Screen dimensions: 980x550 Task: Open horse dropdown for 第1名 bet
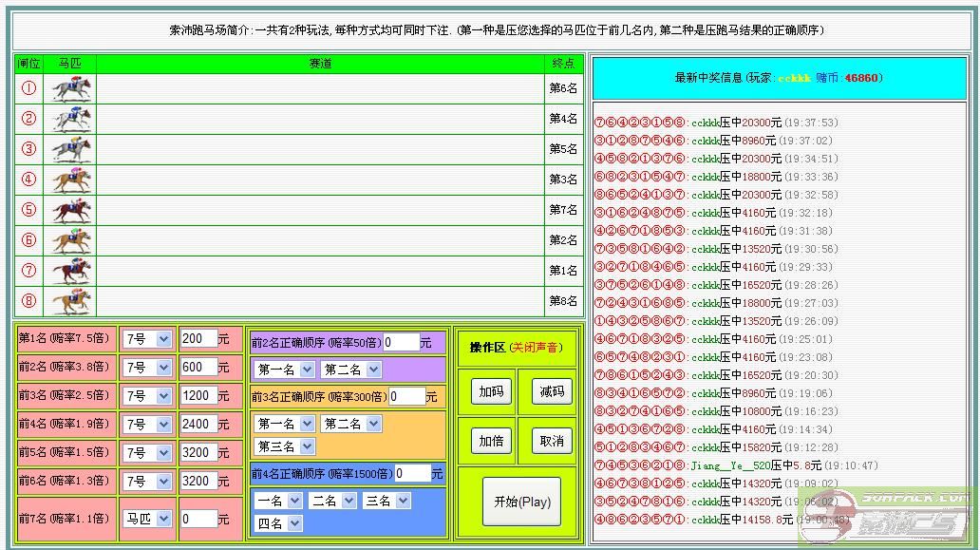tap(146, 339)
